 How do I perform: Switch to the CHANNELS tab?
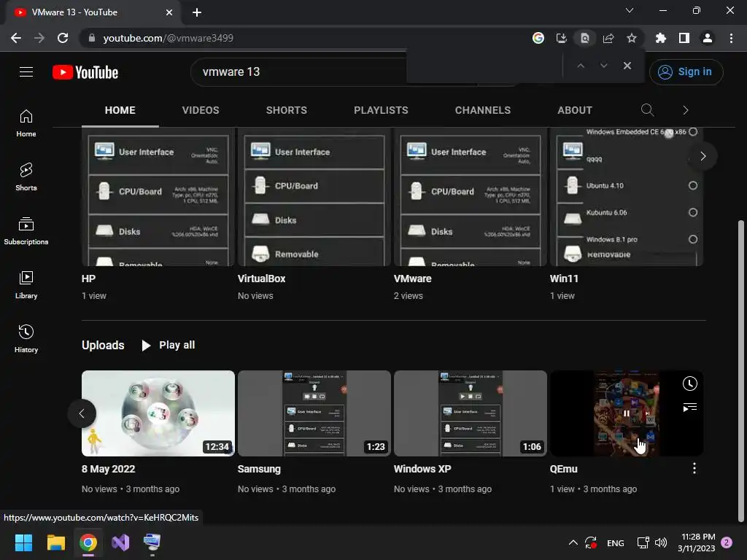pyautogui.click(x=483, y=110)
